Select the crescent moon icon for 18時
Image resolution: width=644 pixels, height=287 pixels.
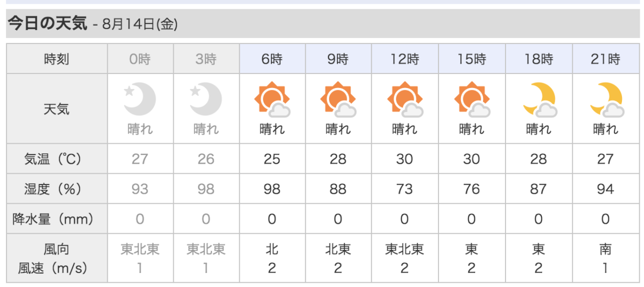coord(538,100)
